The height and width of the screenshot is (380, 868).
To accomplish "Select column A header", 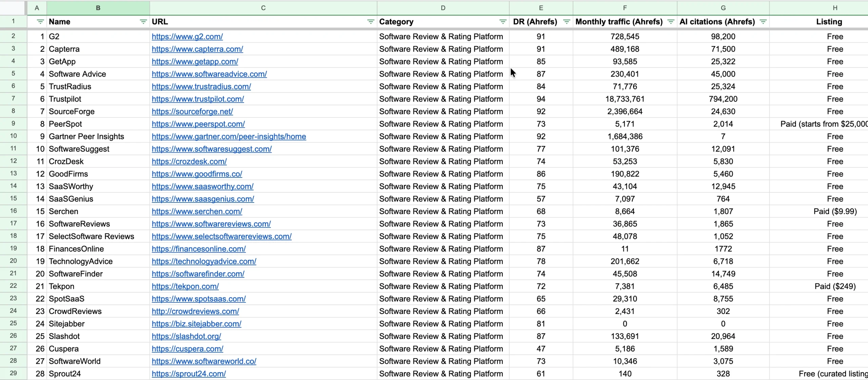I will [x=37, y=8].
